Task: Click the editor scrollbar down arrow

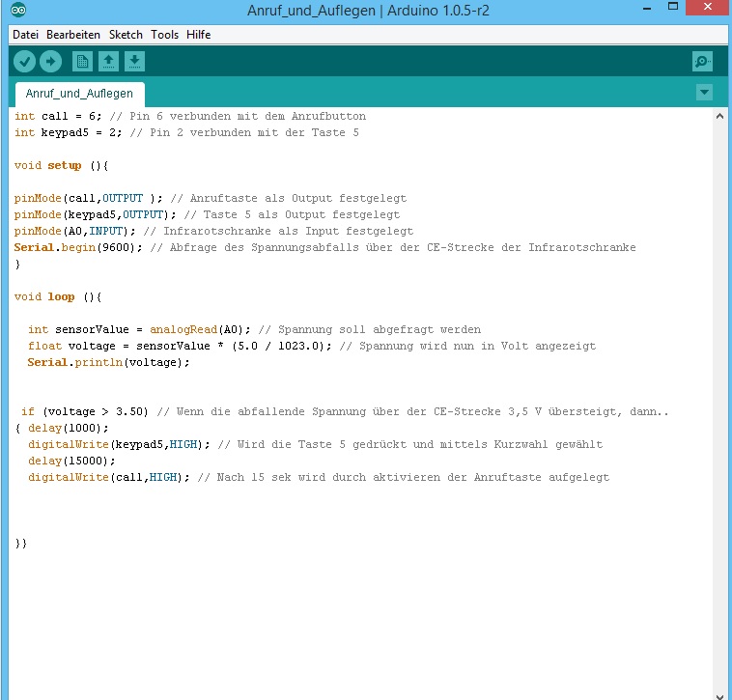Action: click(x=719, y=695)
